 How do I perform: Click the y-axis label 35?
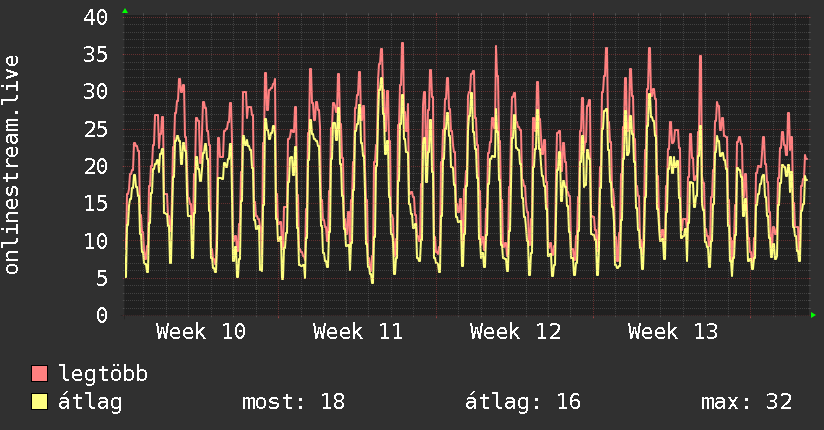click(96, 55)
